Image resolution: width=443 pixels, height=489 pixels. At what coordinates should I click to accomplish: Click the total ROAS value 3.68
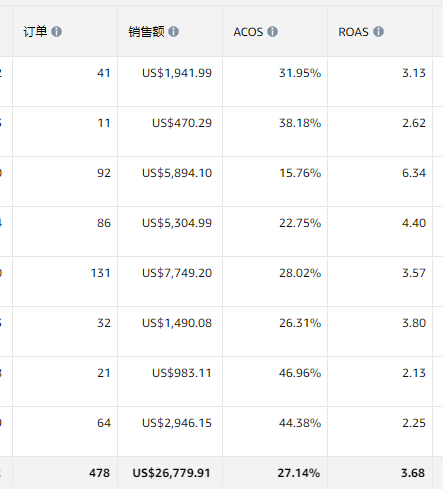413,473
